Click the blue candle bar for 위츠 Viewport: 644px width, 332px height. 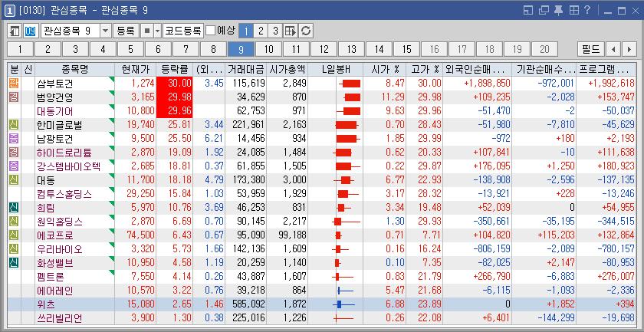click(343, 304)
